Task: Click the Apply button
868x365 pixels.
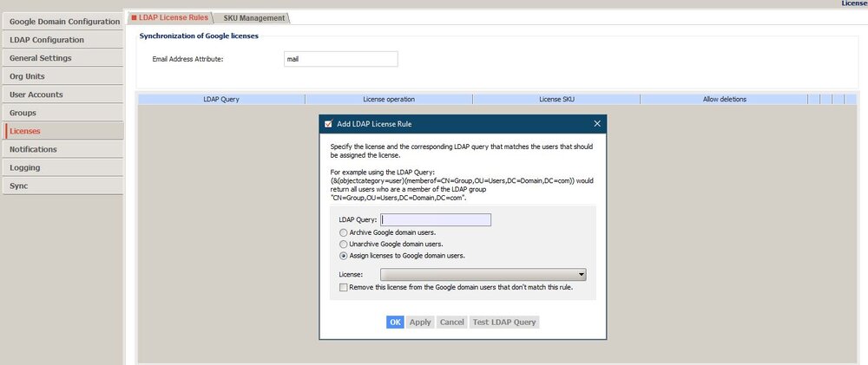Action: pyautogui.click(x=419, y=322)
